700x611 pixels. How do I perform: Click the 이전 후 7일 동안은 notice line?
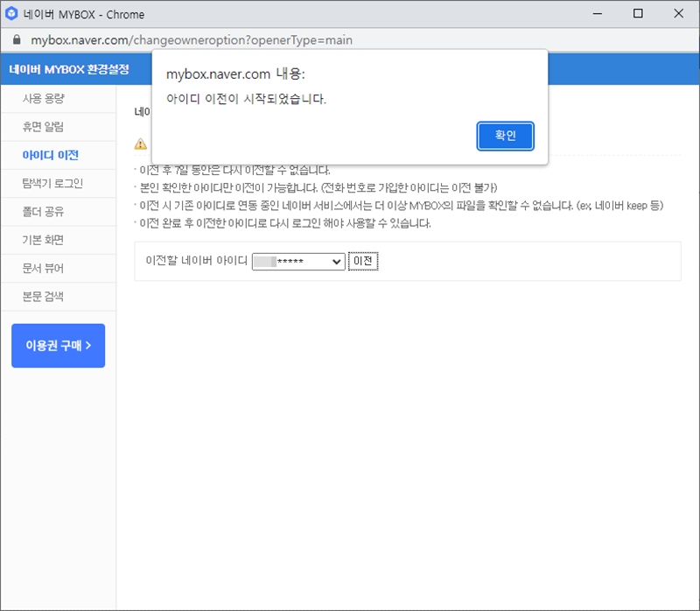pos(234,170)
